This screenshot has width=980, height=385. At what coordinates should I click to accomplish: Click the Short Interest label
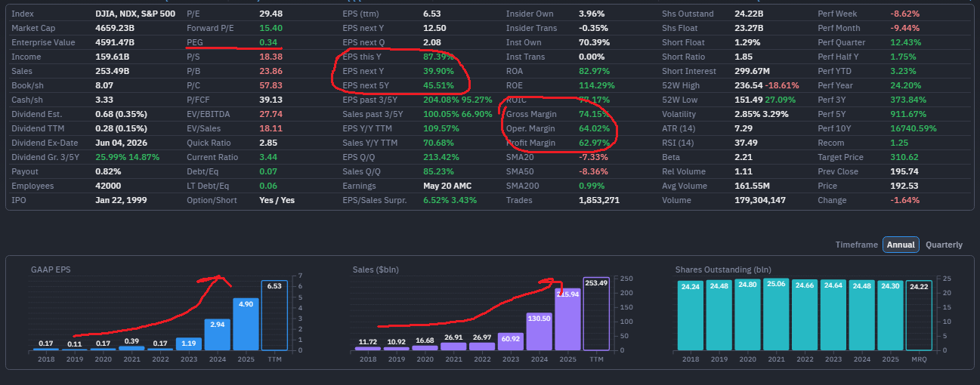pos(689,71)
